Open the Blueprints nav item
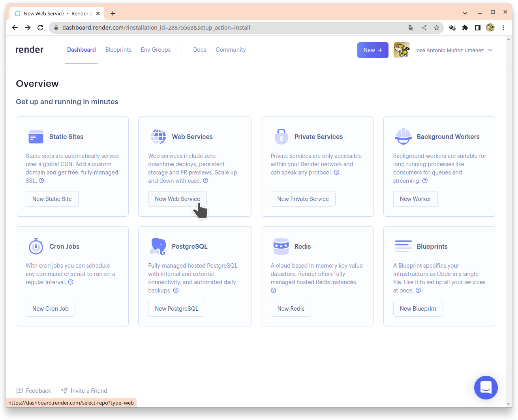518x420 pixels. point(118,50)
